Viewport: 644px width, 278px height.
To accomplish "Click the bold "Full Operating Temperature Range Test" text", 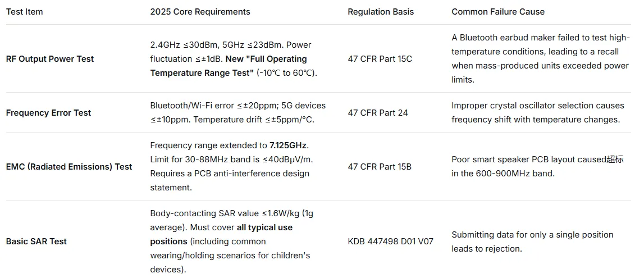I will 228,66.
